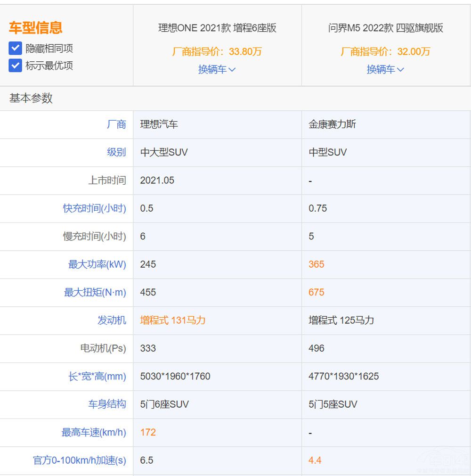This screenshot has height=476, width=471.
Task: Click the 车型信息 heading
Action: coord(35,27)
